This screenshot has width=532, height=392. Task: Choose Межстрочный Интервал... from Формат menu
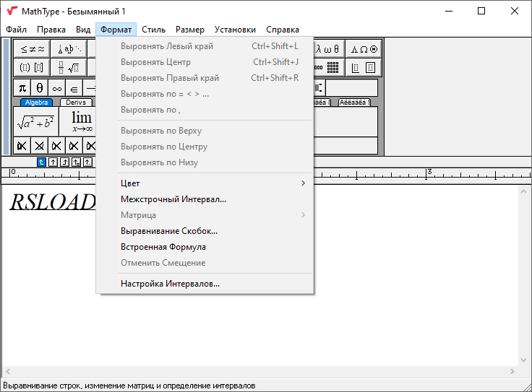pyautogui.click(x=205, y=199)
